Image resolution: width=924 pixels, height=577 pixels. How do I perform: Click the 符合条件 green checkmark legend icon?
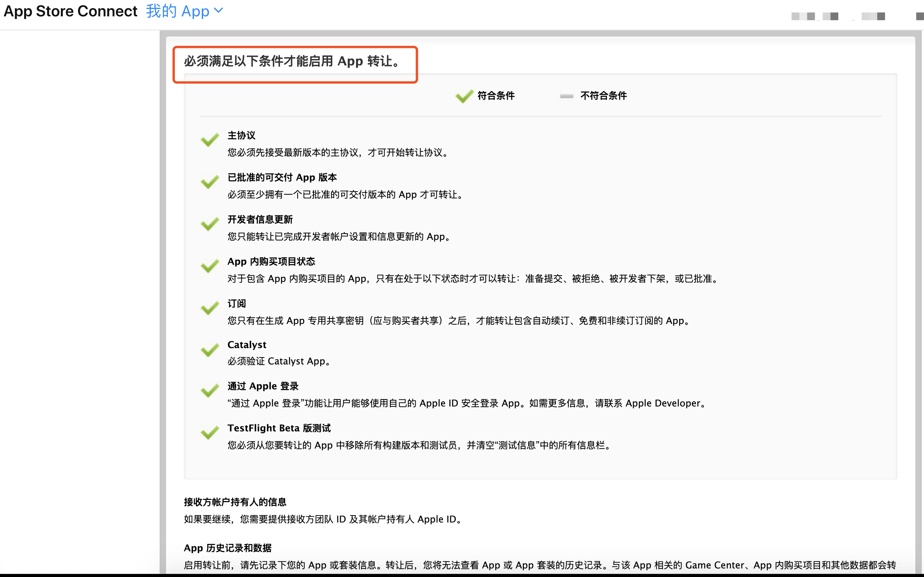(464, 96)
